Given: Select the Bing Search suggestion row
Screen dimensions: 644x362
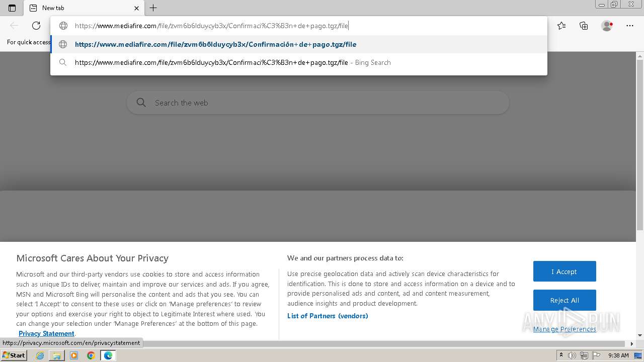Looking at the screenshot, I should pos(299,62).
